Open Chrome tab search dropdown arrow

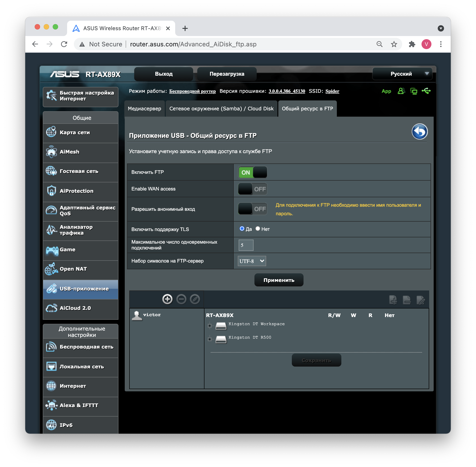[441, 28]
